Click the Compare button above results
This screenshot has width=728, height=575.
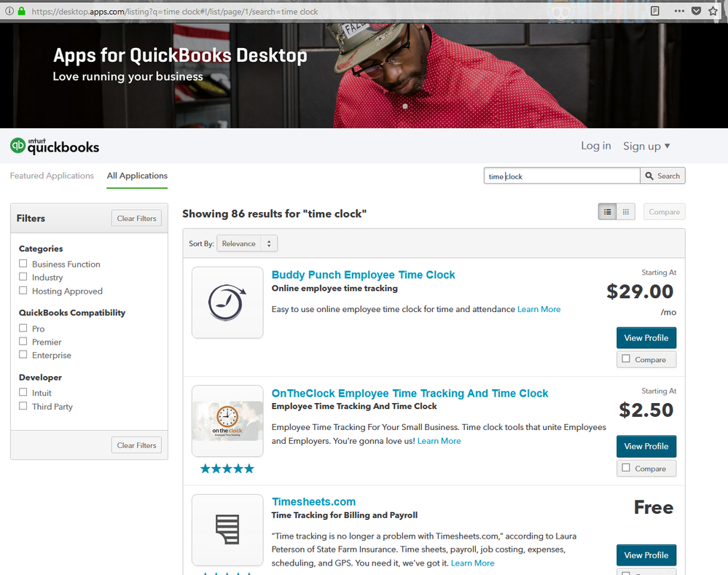(664, 212)
